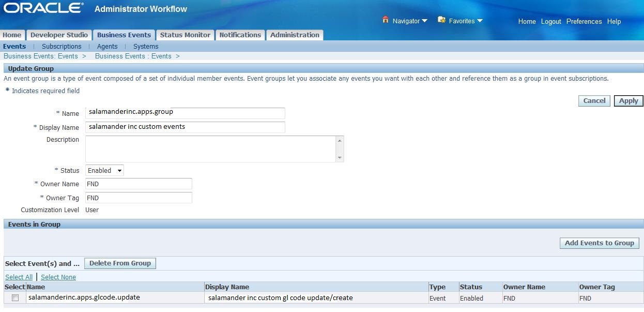Image resolution: width=644 pixels, height=312 pixels.
Task: Click Add Events to Group button
Action: click(599, 243)
